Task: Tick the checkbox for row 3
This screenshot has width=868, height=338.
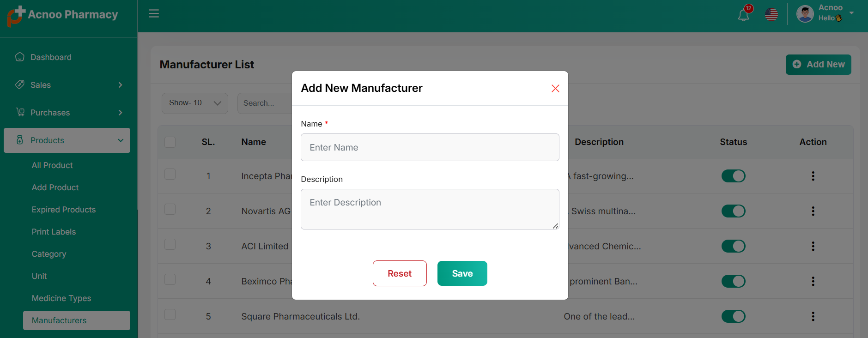Action: 170,244
